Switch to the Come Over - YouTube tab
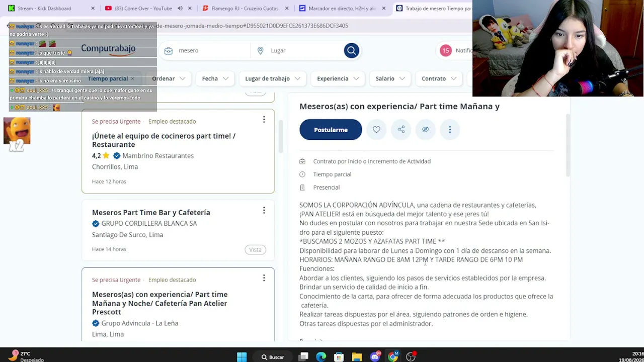 coord(148,9)
